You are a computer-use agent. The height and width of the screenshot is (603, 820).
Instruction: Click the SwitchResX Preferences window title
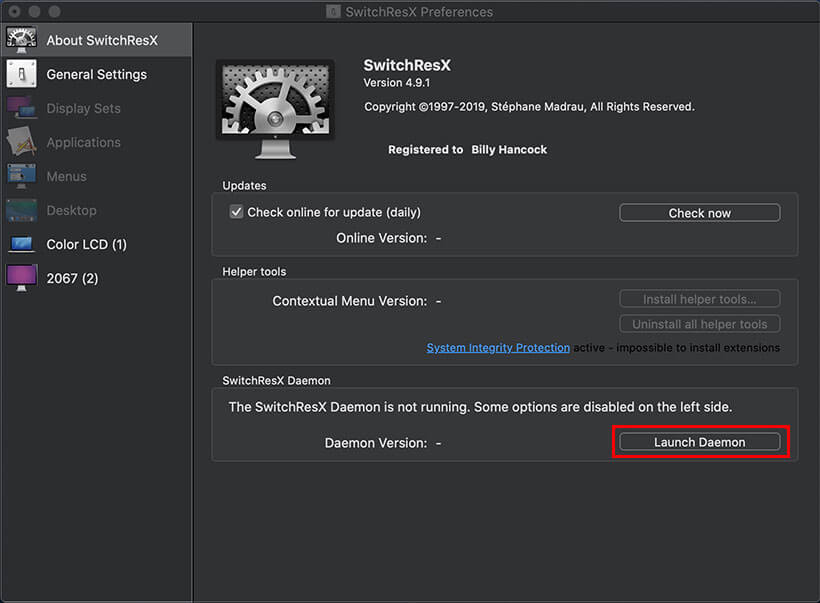[419, 12]
